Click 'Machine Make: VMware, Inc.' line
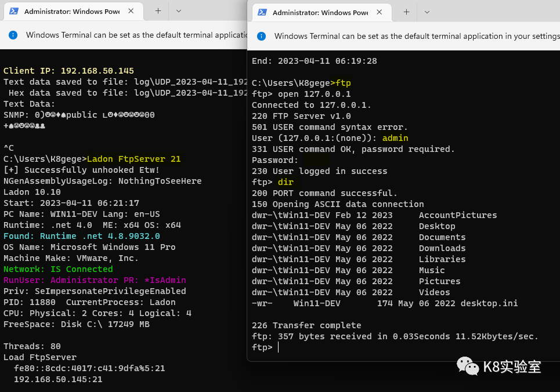Screen dimensions: 560x392 pos(71,258)
